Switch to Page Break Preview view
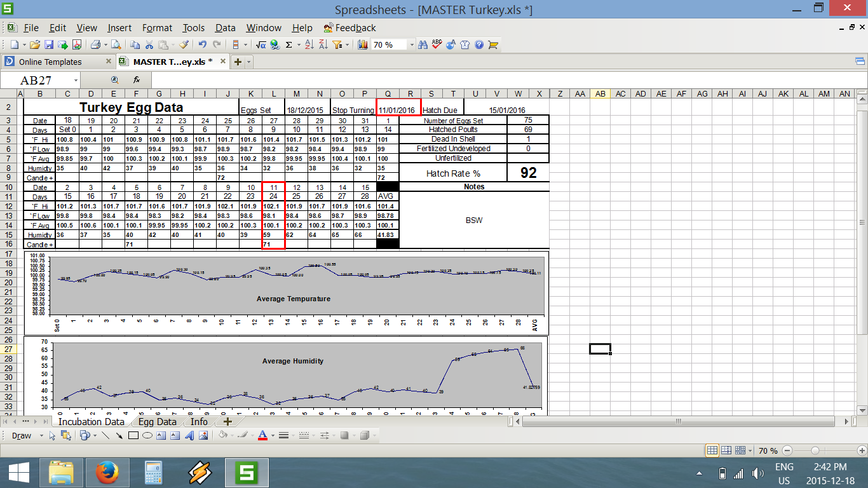 (x=726, y=451)
